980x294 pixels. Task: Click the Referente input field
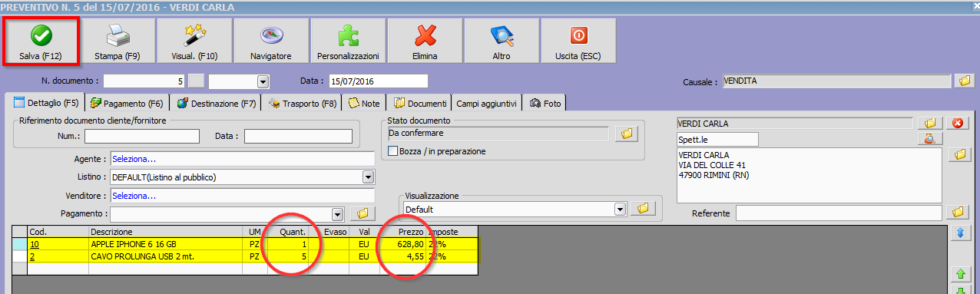(839, 213)
